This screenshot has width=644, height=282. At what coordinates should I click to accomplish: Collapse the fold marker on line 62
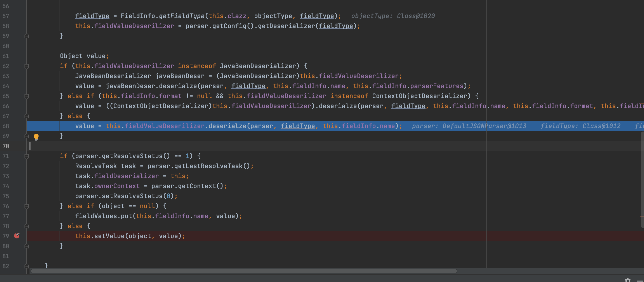pos(26,66)
